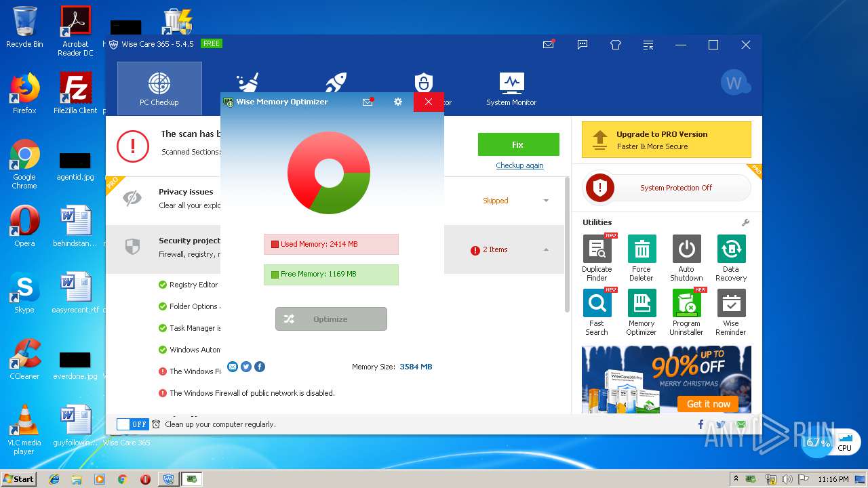The width and height of the screenshot is (868, 488).
Task: Click Upgrade to PRO Version banner
Action: point(667,140)
